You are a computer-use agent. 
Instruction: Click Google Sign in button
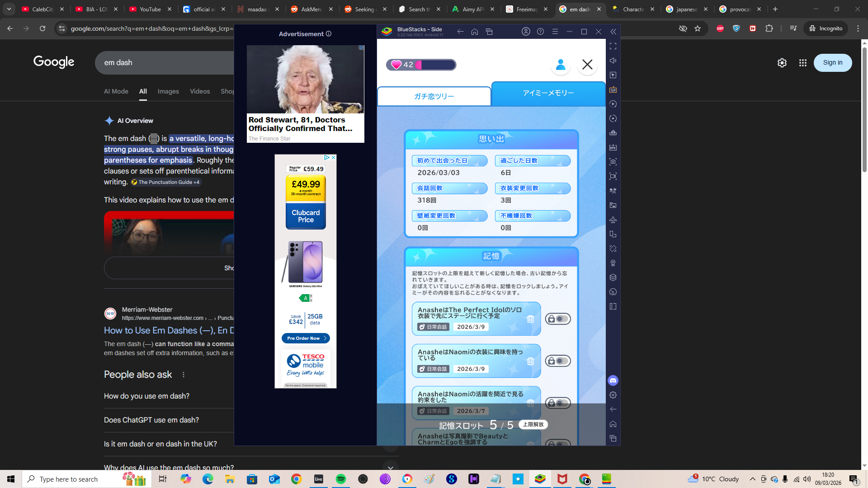coord(832,63)
